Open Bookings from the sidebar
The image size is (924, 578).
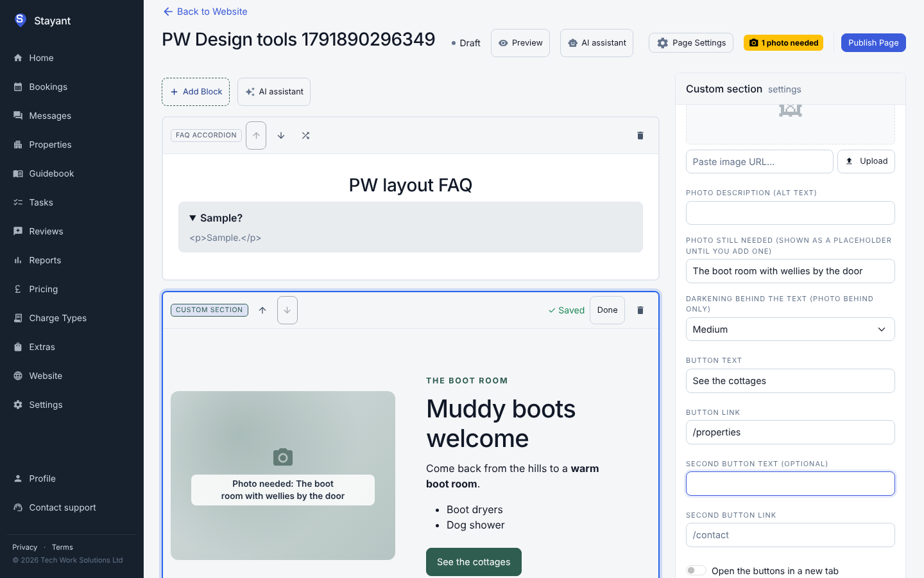72,87
